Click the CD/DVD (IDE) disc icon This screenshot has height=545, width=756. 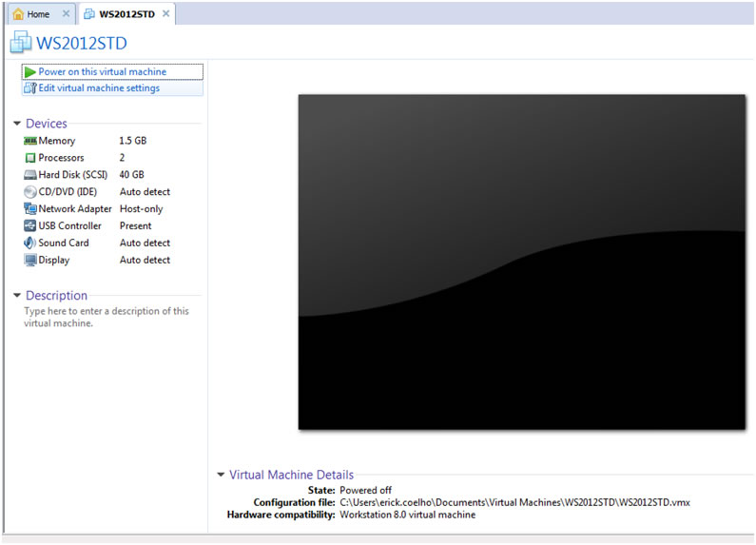tap(30, 192)
